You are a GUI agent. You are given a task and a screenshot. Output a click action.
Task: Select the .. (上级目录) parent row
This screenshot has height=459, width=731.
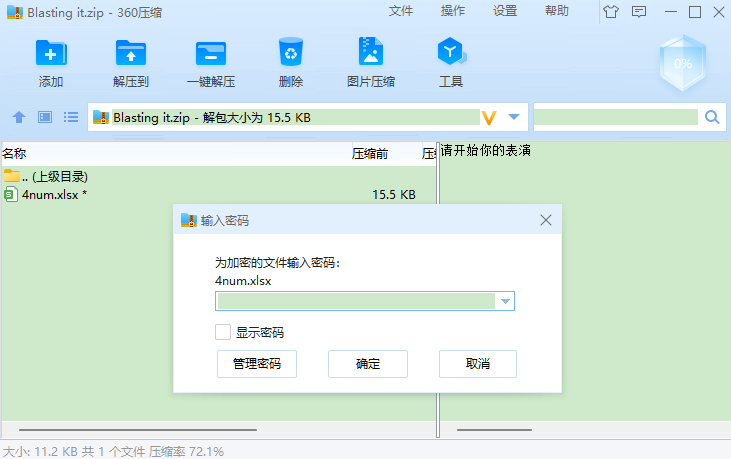[218, 176]
